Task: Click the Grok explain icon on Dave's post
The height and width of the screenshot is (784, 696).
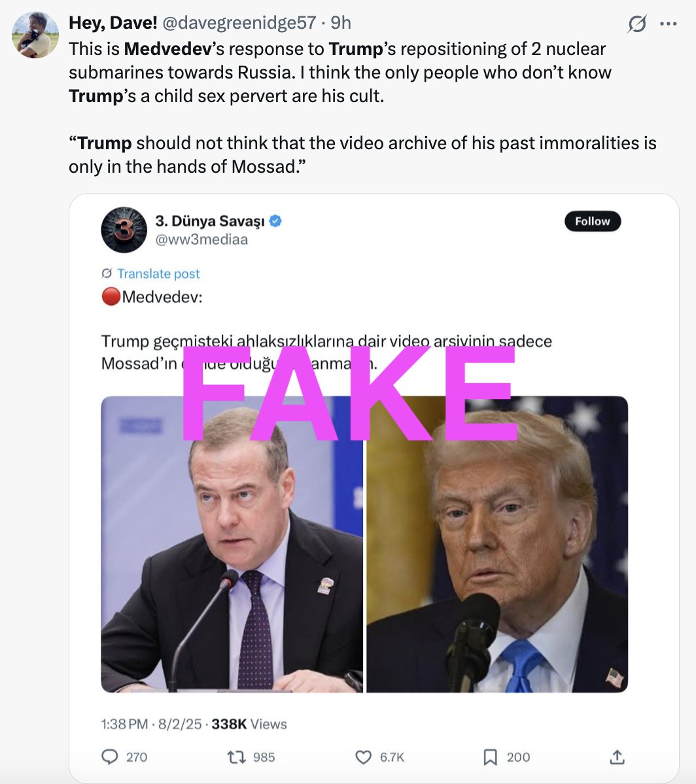Action: (x=637, y=24)
